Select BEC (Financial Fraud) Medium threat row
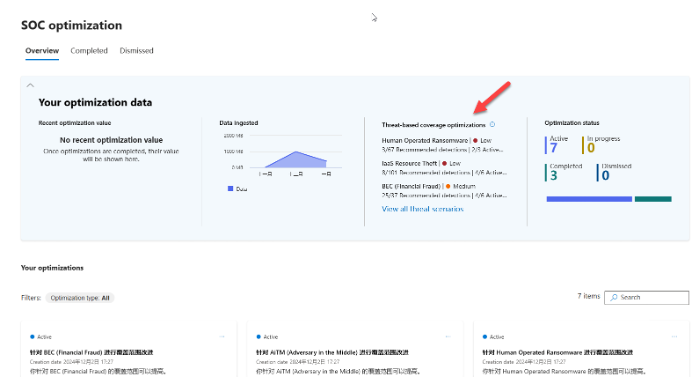695x380 pixels. (x=444, y=191)
